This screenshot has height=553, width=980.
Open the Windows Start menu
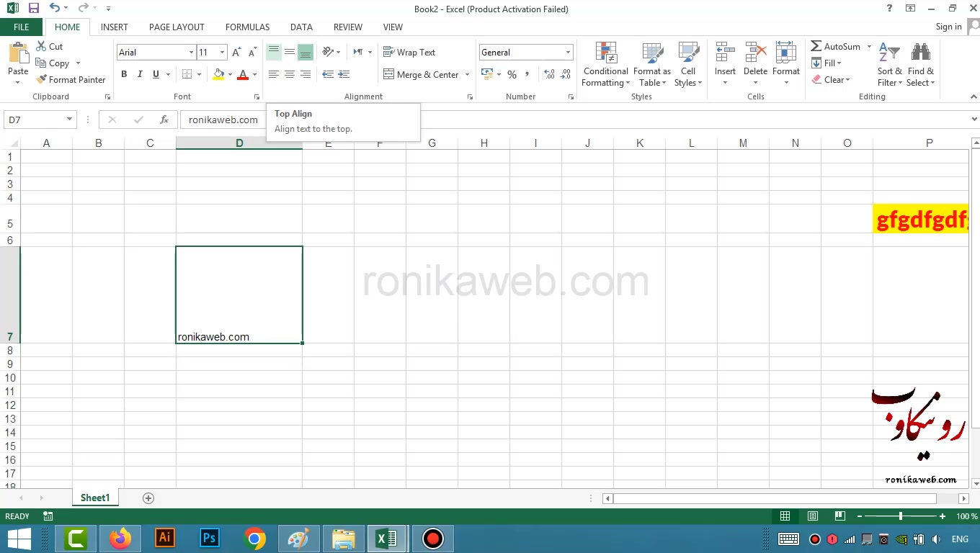(19, 539)
